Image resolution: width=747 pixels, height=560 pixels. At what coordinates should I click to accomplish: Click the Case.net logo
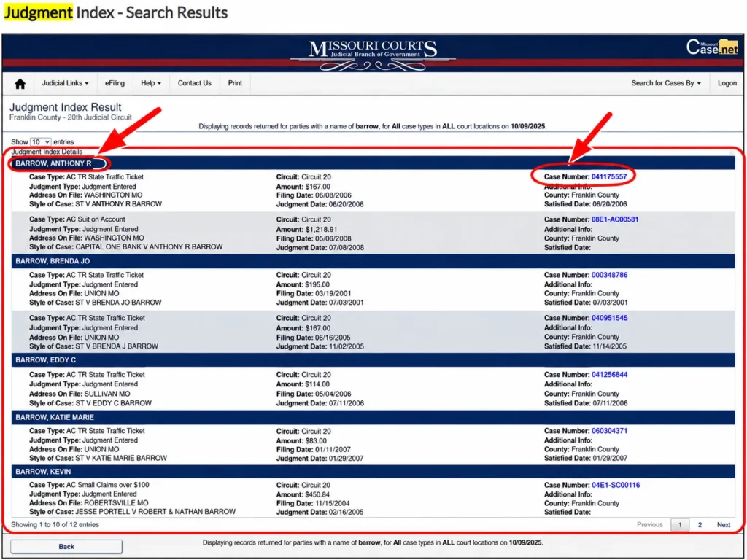coord(713,47)
